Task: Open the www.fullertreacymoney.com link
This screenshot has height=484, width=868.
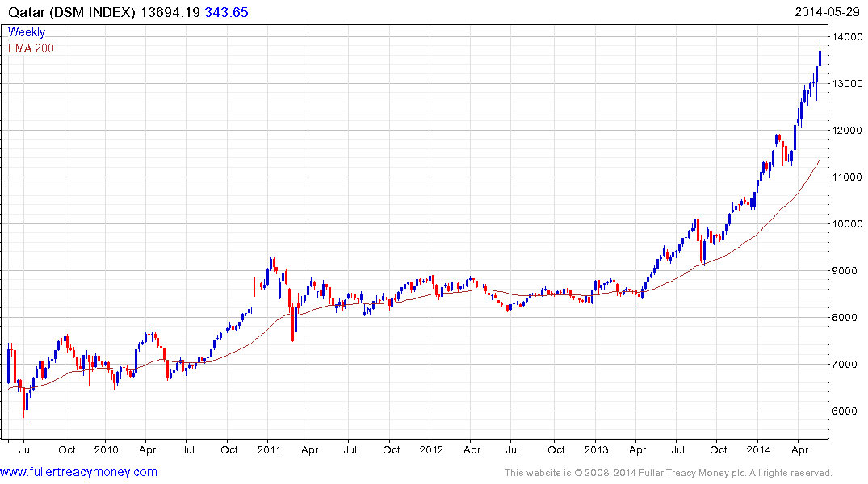Action: pyautogui.click(x=78, y=472)
